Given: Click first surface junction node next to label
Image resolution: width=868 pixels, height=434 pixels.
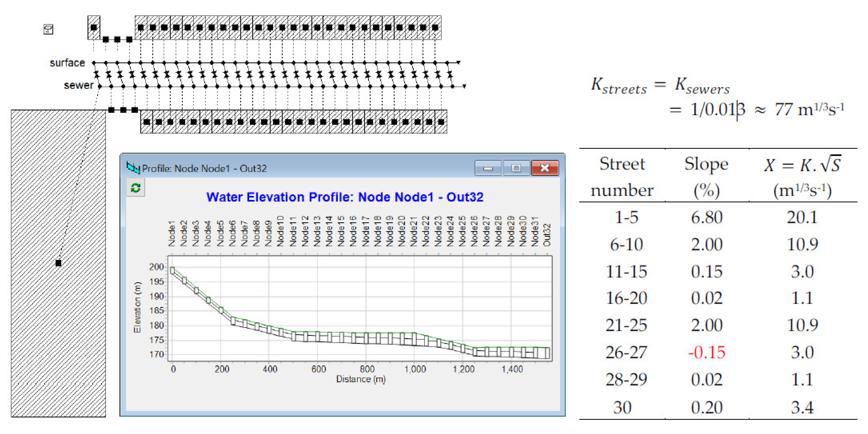Looking at the screenshot, I should coord(94,63).
